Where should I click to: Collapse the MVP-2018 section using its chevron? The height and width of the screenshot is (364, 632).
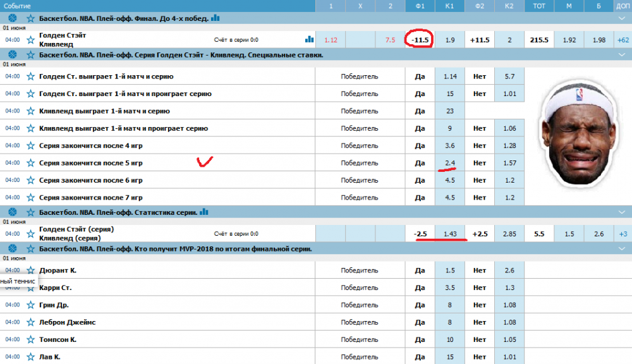tap(621, 249)
